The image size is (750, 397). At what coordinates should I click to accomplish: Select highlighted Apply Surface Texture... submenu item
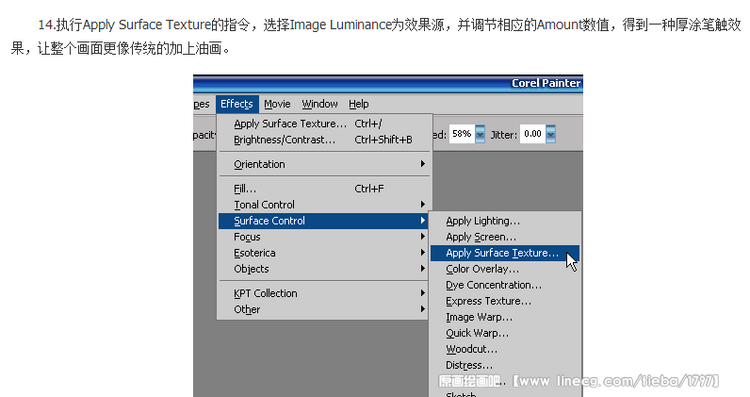[x=505, y=253]
